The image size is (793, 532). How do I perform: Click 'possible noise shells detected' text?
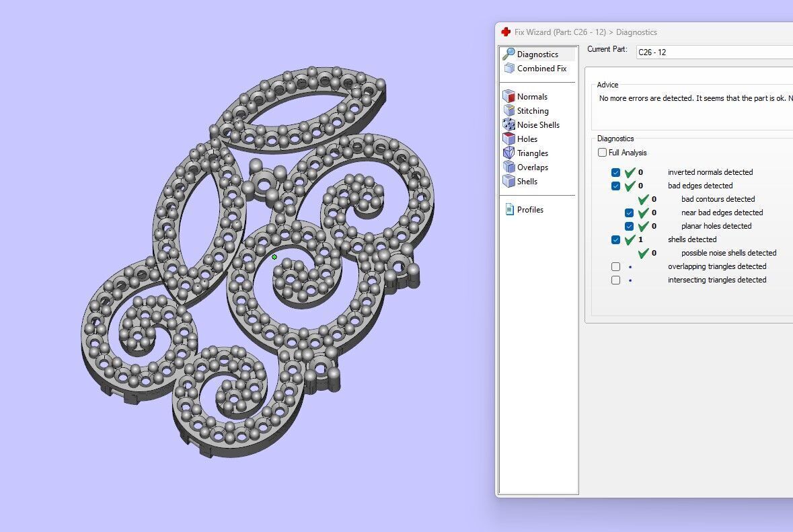[728, 253]
